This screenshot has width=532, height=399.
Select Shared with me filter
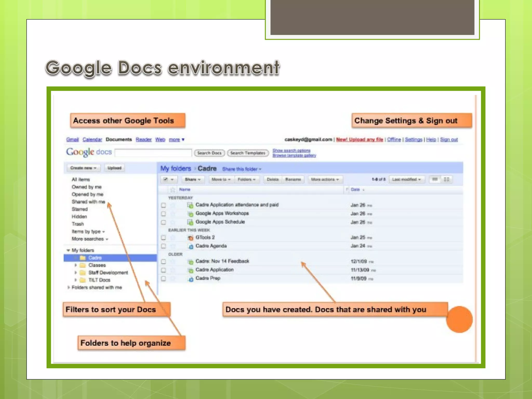point(88,202)
